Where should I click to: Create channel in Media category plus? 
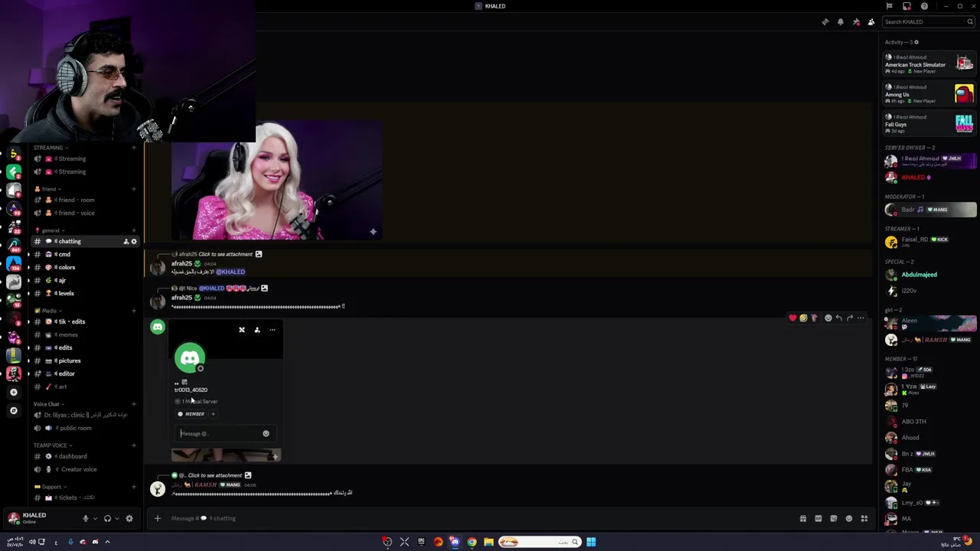134,311
